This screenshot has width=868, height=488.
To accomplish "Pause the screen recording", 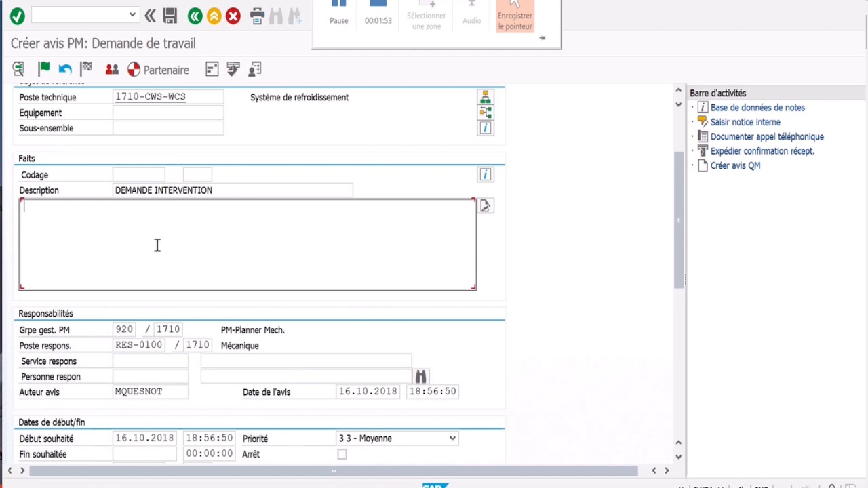I will pos(338,14).
